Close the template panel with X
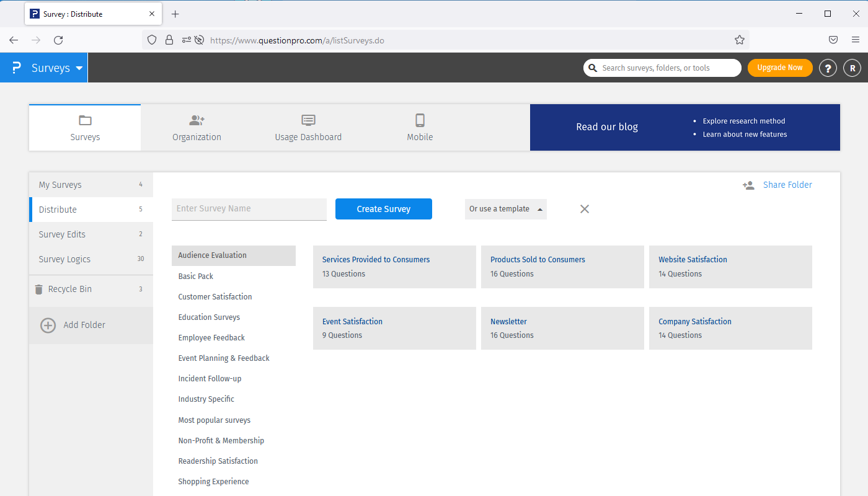 [x=584, y=209]
